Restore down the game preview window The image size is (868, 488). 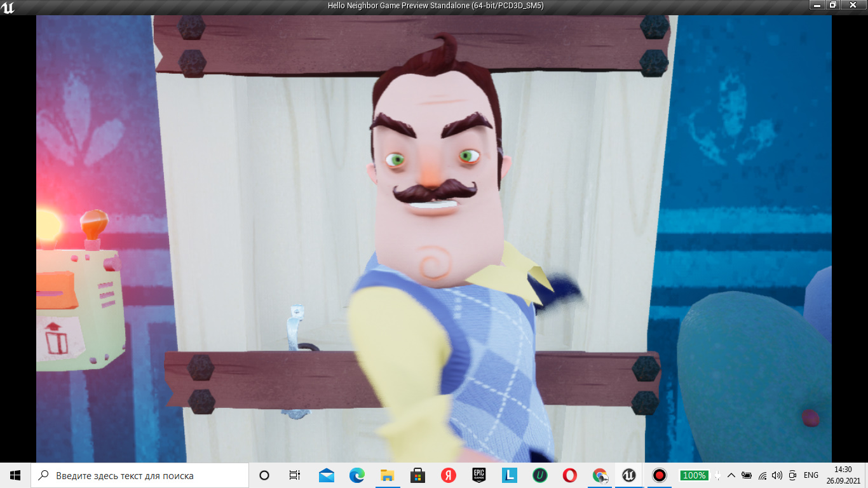point(833,5)
